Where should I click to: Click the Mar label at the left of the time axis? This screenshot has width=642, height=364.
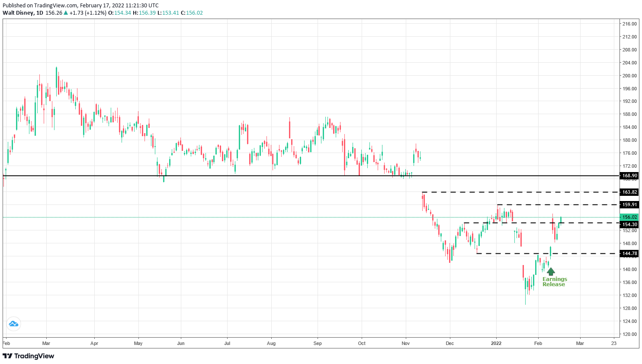[x=46, y=343]
